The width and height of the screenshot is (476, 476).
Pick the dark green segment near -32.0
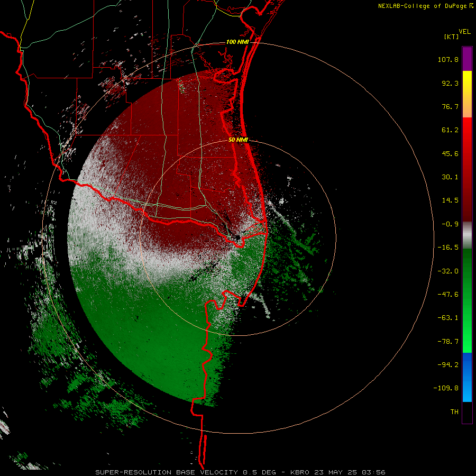pos(467,270)
